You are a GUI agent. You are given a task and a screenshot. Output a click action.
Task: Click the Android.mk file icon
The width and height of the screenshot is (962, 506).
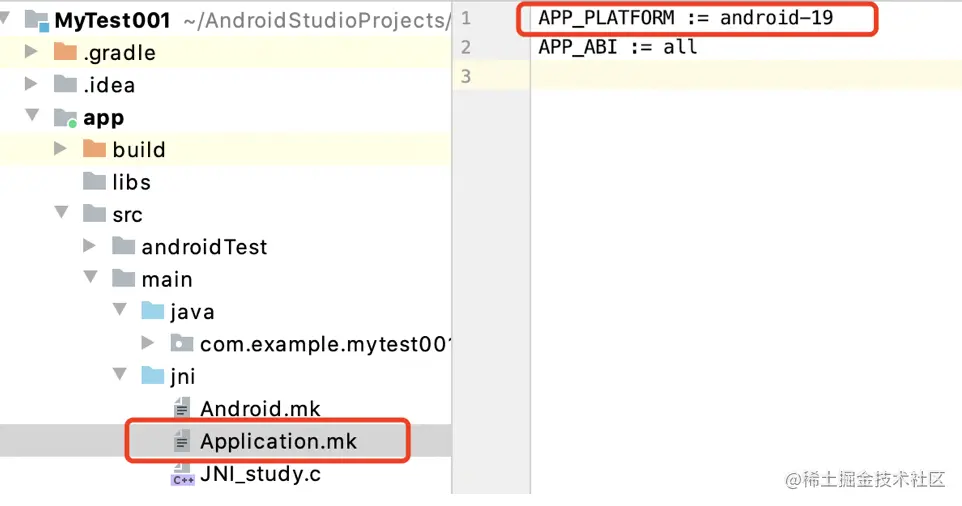[x=182, y=408]
